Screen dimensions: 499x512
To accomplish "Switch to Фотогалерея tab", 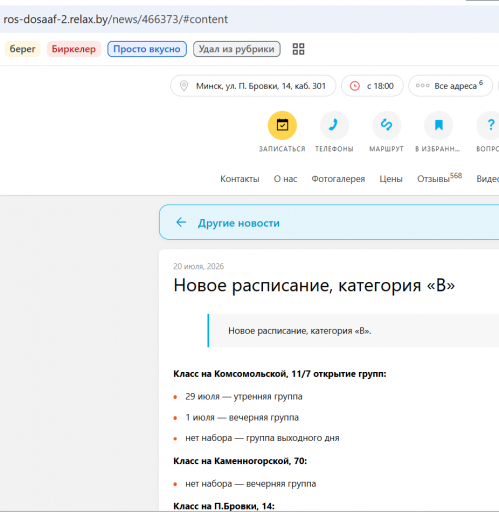I will (338, 179).
